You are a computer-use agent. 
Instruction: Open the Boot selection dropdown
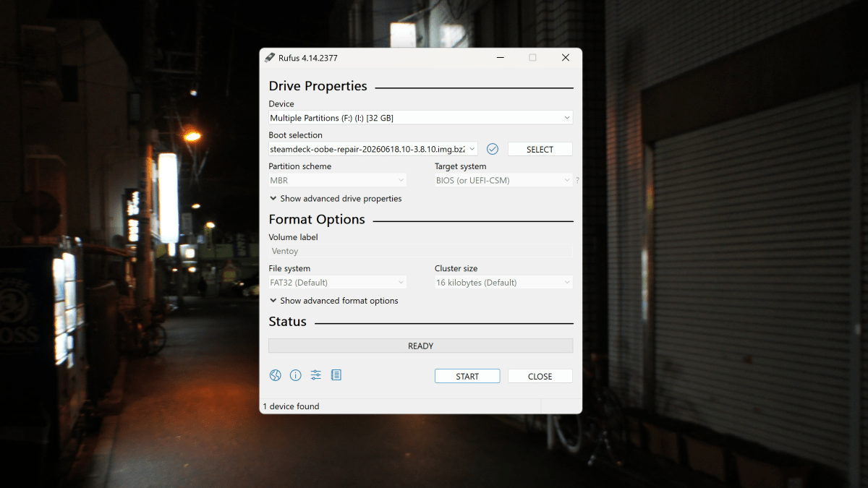[x=373, y=149]
